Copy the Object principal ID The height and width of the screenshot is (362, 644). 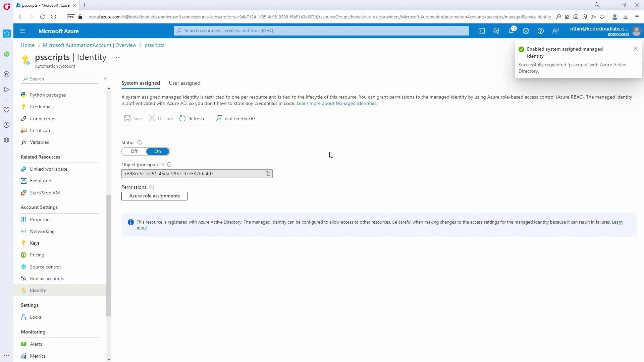click(x=268, y=174)
